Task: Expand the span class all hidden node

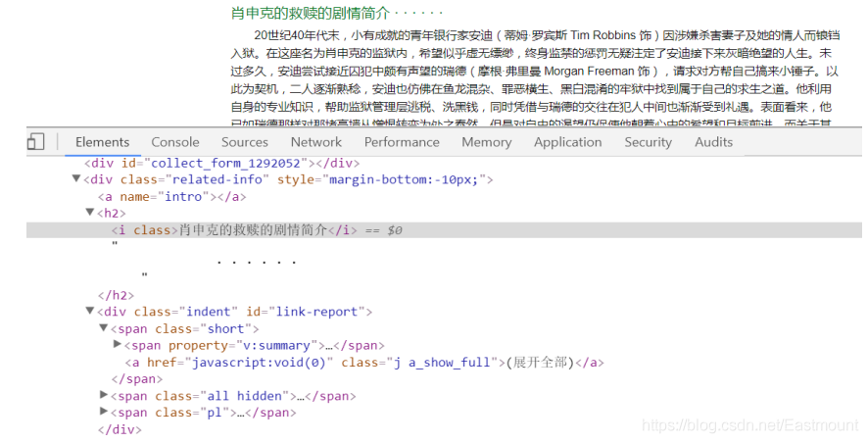Action: coord(104,395)
